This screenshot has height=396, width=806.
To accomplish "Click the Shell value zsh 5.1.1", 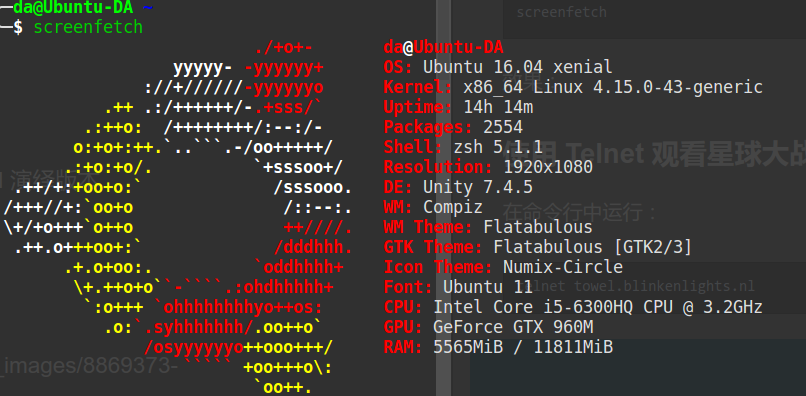I will 498,148.
